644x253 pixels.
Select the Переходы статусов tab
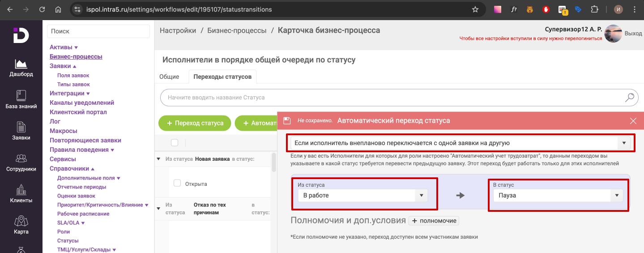coord(222,77)
